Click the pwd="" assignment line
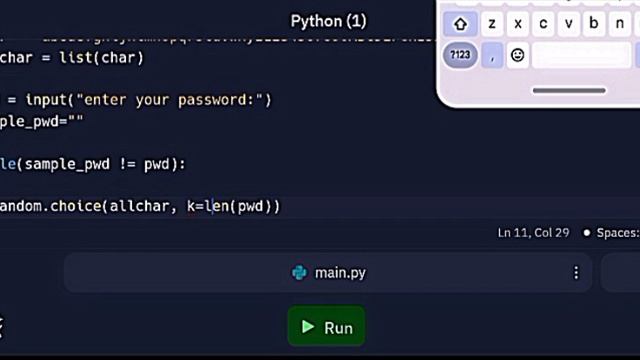640x360 pixels. tap(42, 121)
